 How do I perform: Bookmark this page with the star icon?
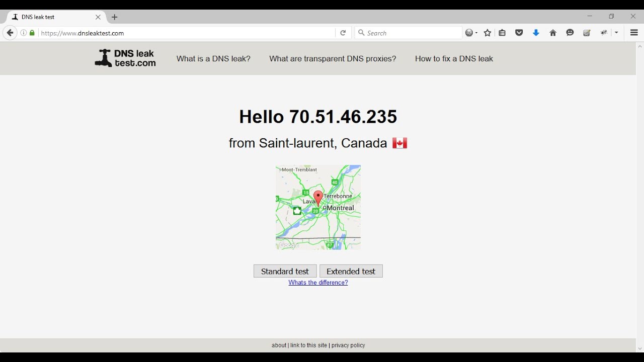[488, 33]
